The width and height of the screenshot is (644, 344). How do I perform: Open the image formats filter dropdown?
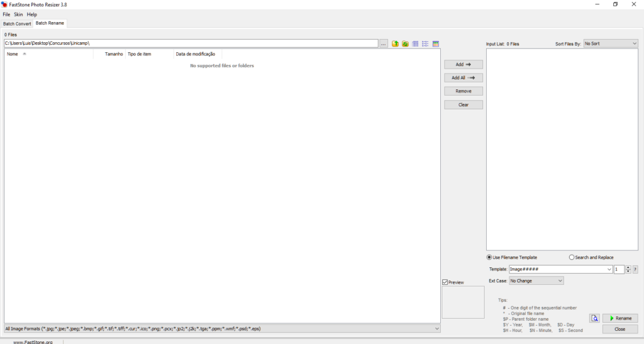[222, 329]
